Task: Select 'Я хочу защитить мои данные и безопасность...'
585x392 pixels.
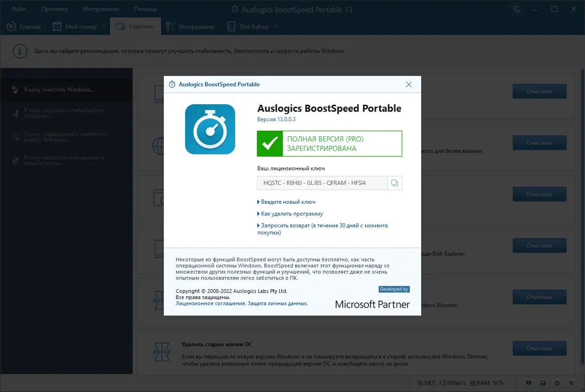Action: tap(66, 160)
